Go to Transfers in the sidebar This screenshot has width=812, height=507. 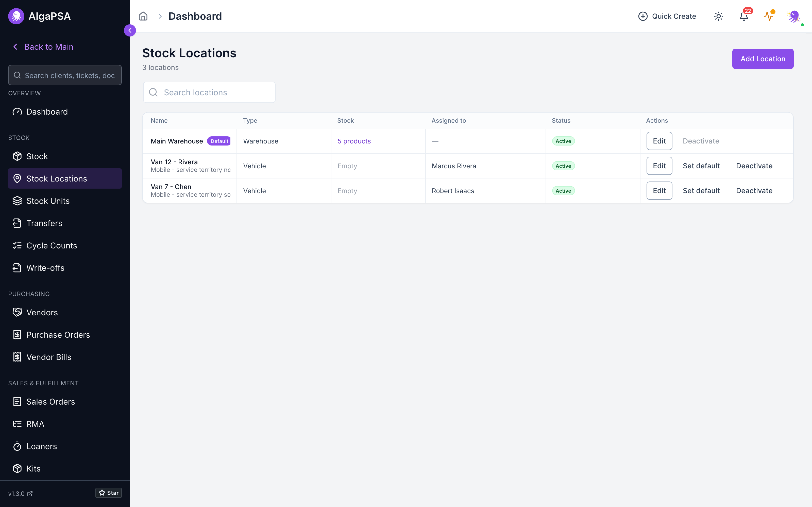(65, 223)
